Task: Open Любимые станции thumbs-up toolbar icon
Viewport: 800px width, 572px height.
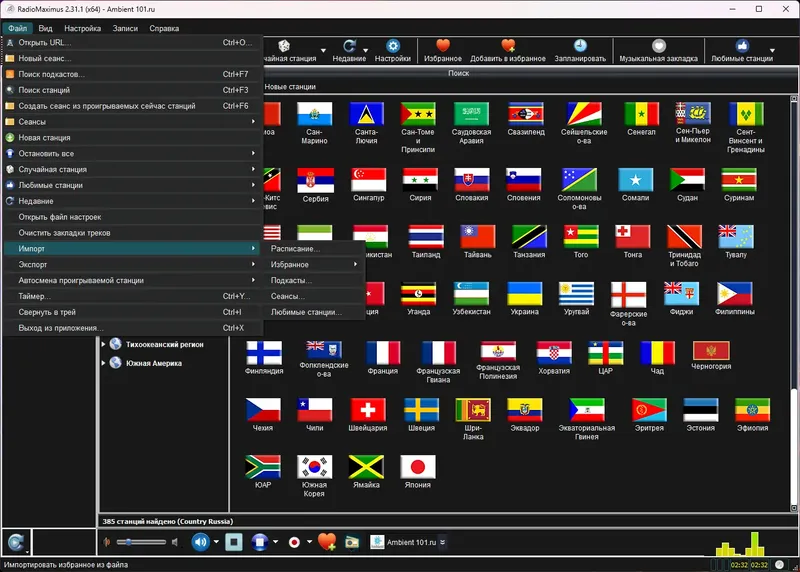Action: pyautogui.click(x=742, y=46)
